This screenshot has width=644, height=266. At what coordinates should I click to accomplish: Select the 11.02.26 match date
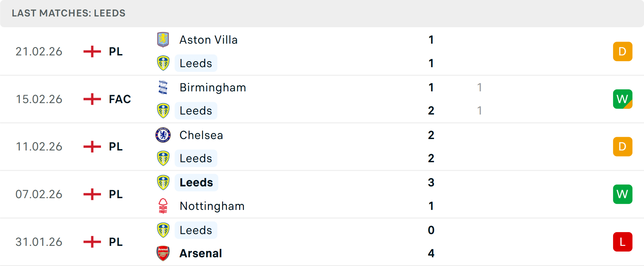point(39,147)
